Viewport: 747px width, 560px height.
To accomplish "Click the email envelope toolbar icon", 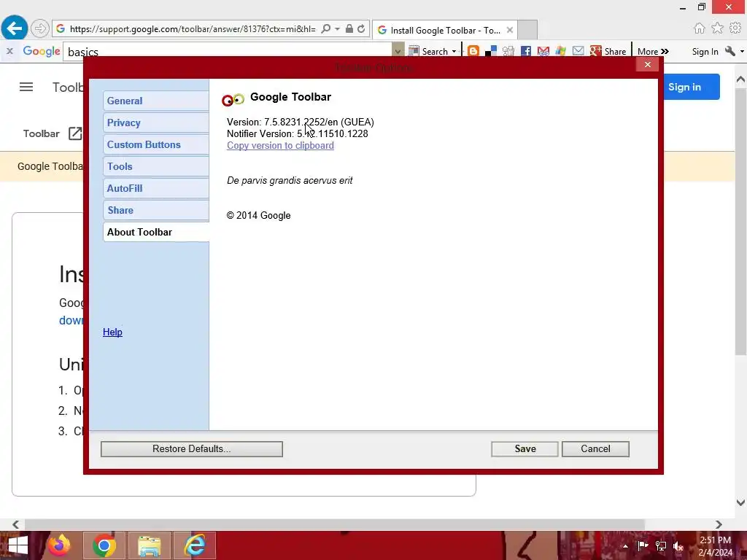I will point(578,50).
